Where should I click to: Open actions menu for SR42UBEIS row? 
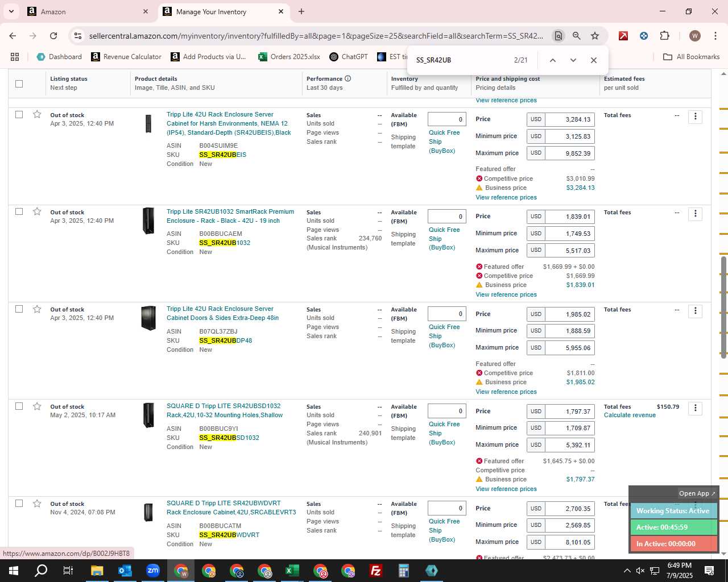(695, 117)
